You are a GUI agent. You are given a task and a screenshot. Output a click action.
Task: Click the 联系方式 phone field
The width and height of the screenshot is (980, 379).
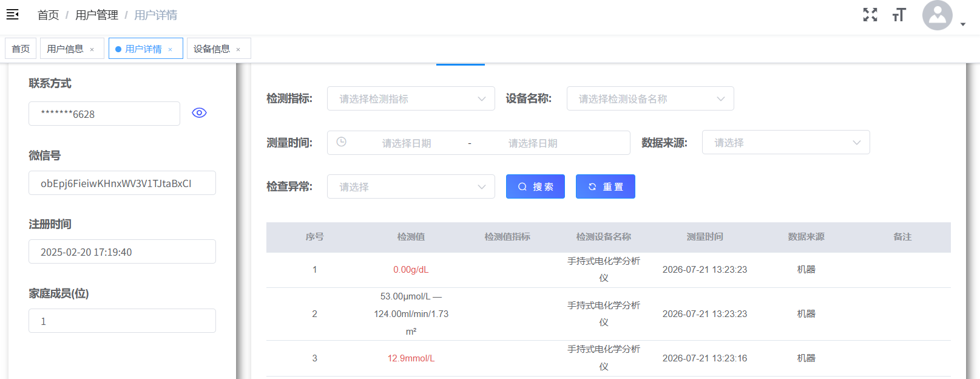pyautogui.click(x=104, y=114)
